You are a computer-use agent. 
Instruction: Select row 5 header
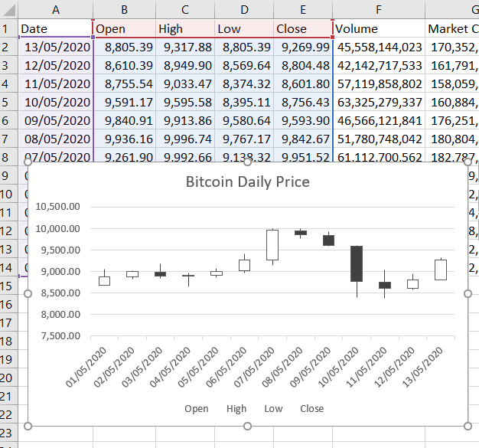click(8, 102)
